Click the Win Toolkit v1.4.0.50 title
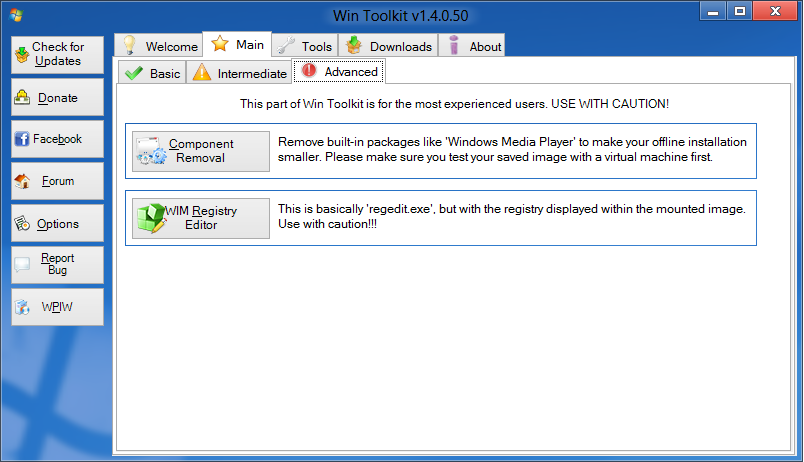This screenshot has width=804, height=462. (400, 16)
